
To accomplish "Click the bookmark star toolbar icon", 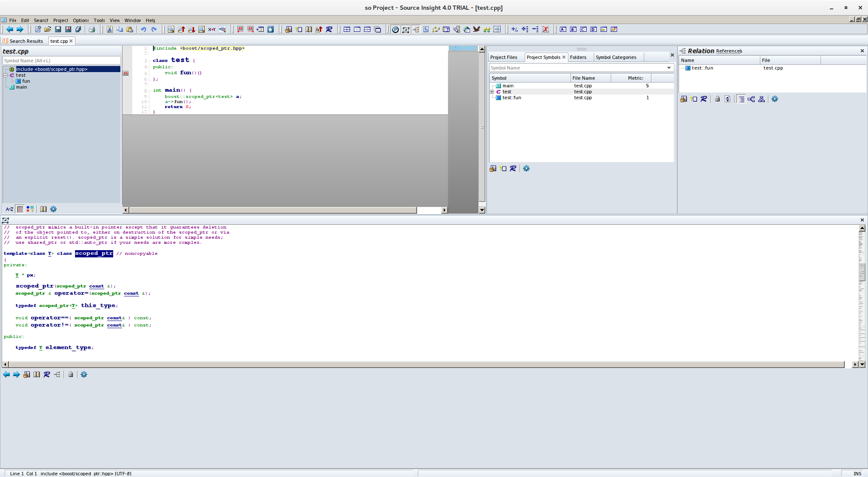I will point(270,29).
